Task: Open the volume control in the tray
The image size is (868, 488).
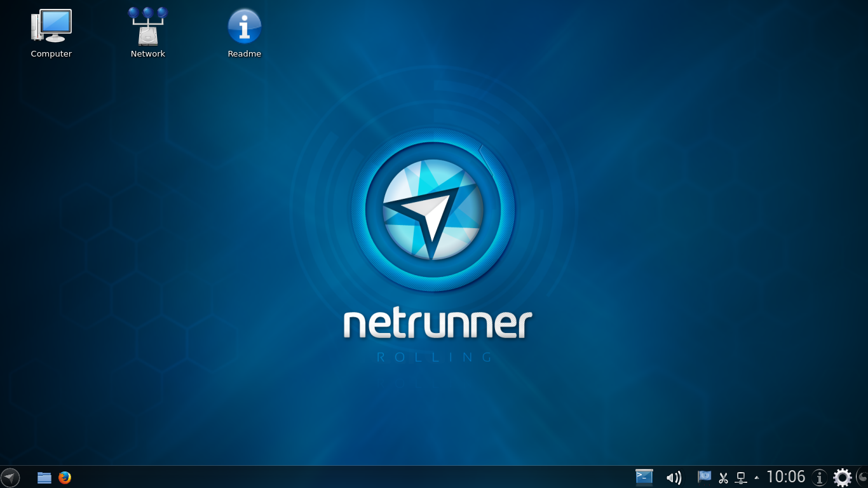Action: tap(674, 478)
